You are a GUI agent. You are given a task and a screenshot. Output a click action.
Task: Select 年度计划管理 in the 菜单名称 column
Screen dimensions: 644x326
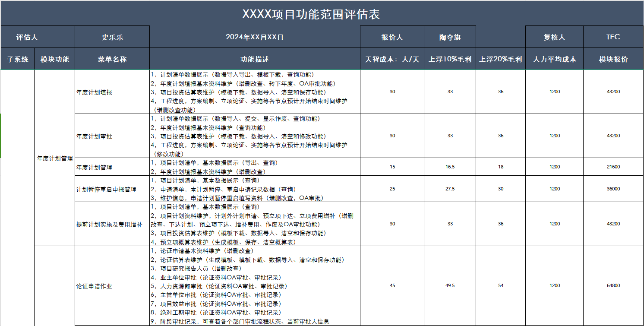[112, 167]
